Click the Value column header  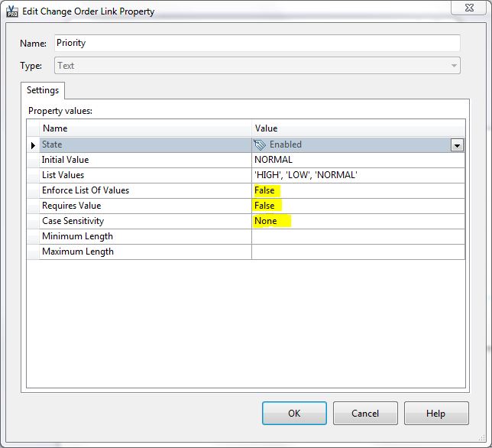click(358, 128)
